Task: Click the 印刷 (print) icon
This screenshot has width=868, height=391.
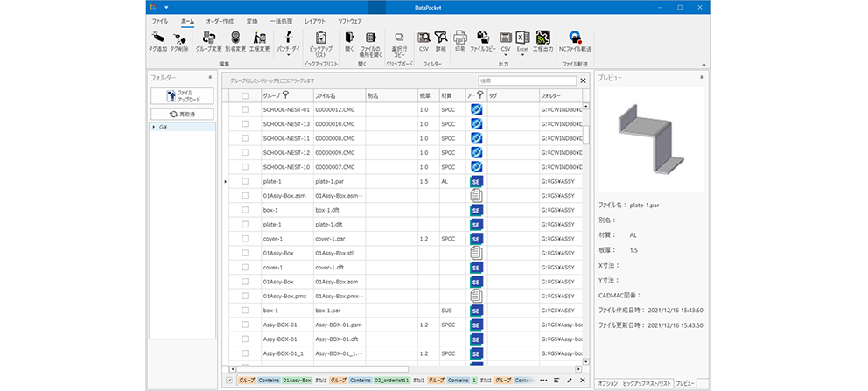Action: [x=460, y=38]
